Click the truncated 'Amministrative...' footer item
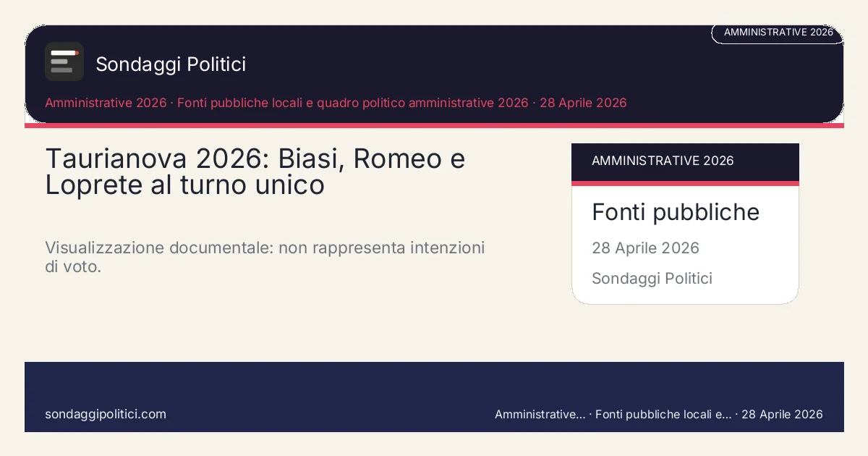The height and width of the screenshot is (456, 868). click(540, 414)
